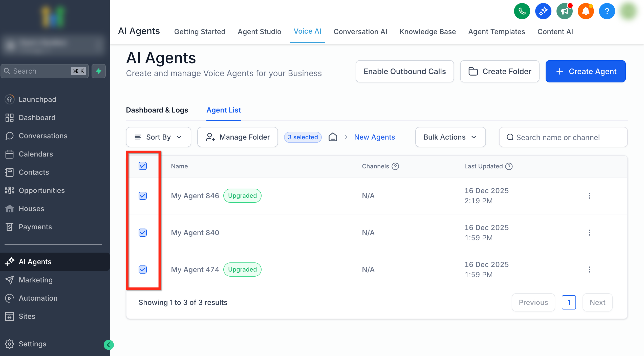This screenshot has width=644, height=356.
Task: Uncheck the select-all header checkbox
Action: click(x=143, y=166)
